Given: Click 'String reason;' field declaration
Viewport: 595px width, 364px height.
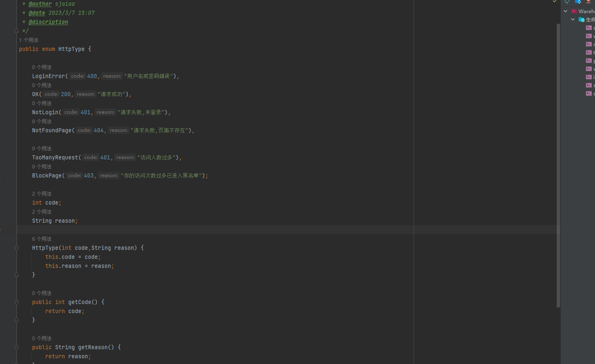Looking at the screenshot, I should [x=55, y=221].
